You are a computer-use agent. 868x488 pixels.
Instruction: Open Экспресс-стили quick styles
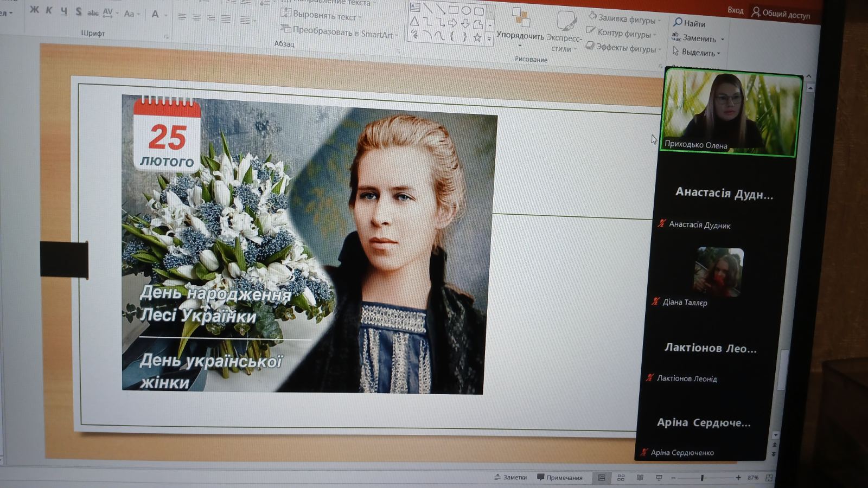tap(565, 31)
